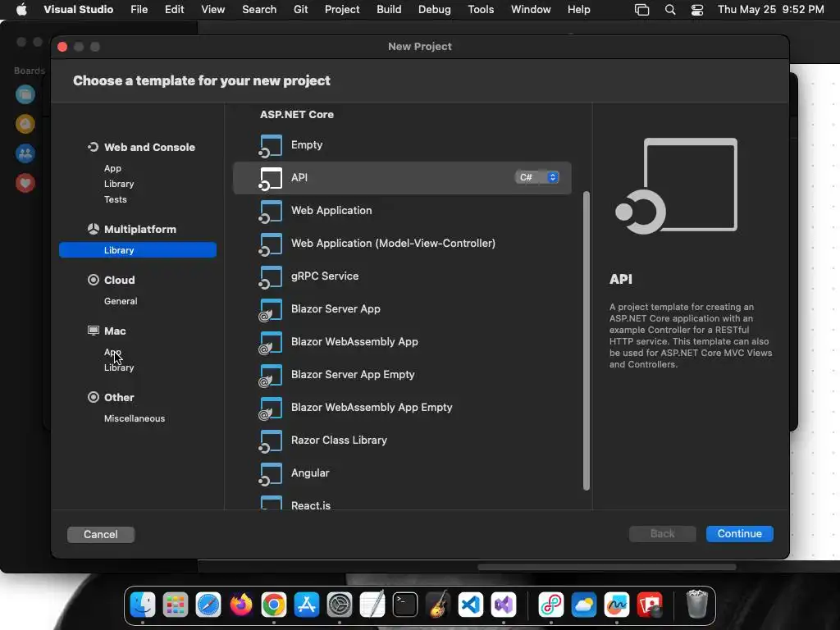840x630 pixels.
Task: Open the Edit menu
Action: point(174,10)
